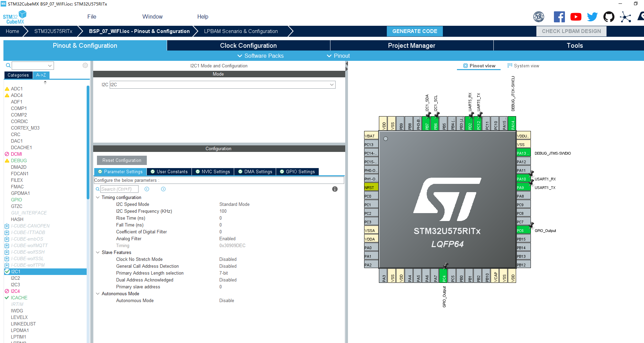The image size is (644, 343).
Task: Open the NVIC Settings tab
Action: pos(213,171)
